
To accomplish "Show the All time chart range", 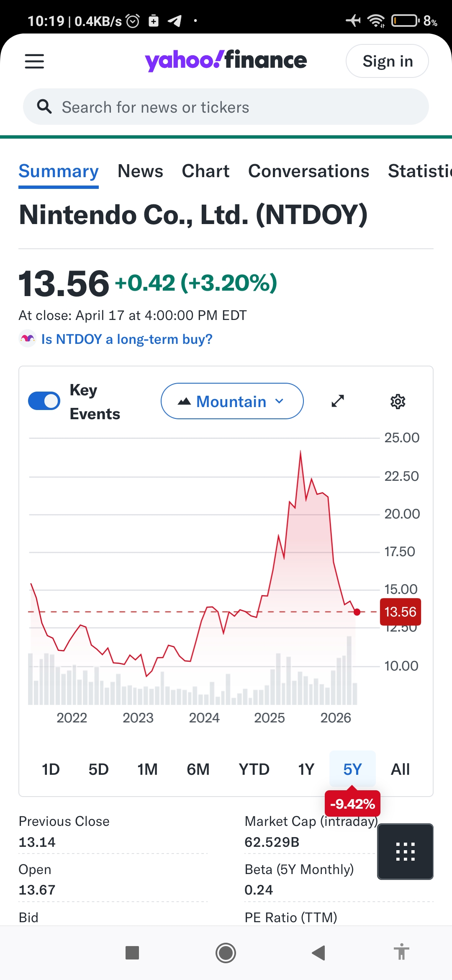I will (400, 769).
